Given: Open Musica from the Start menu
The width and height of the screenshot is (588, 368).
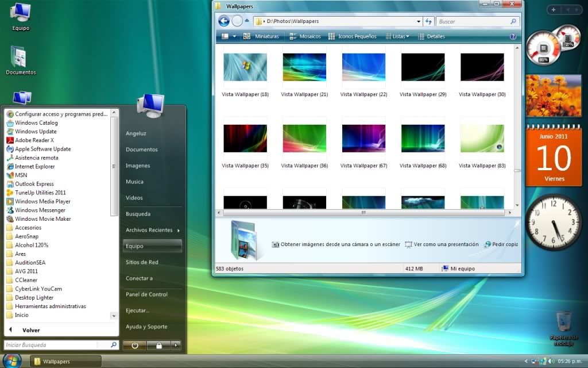Looking at the screenshot, I should (134, 182).
